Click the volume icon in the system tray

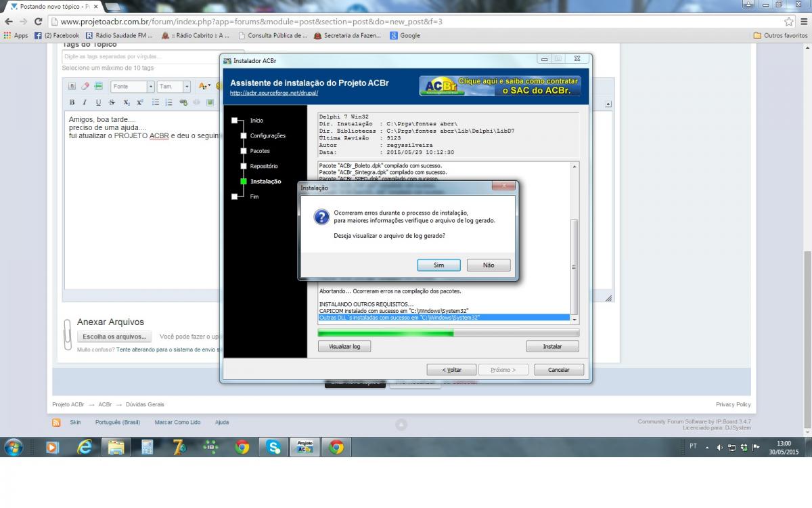pos(719,447)
